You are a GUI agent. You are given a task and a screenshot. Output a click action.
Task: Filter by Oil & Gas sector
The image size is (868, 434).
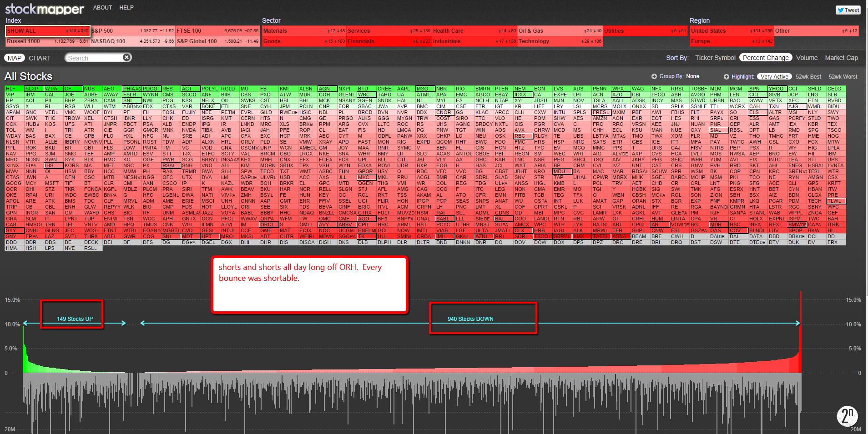pos(560,31)
